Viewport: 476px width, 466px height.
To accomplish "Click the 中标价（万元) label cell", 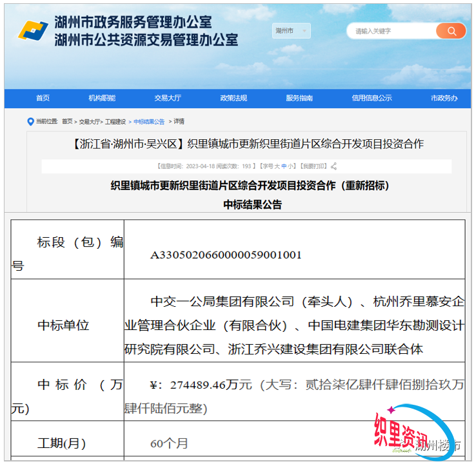I will 67,391.
